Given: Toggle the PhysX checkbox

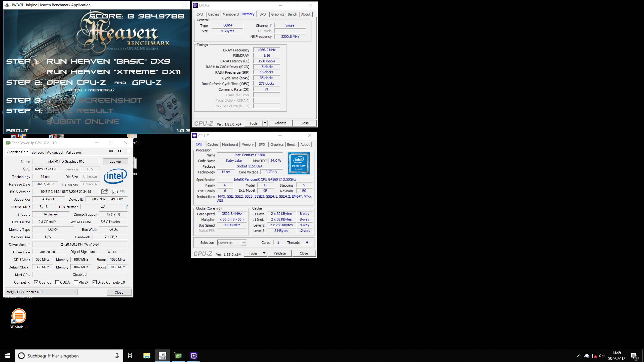Looking at the screenshot, I should (x=76, y=282).
